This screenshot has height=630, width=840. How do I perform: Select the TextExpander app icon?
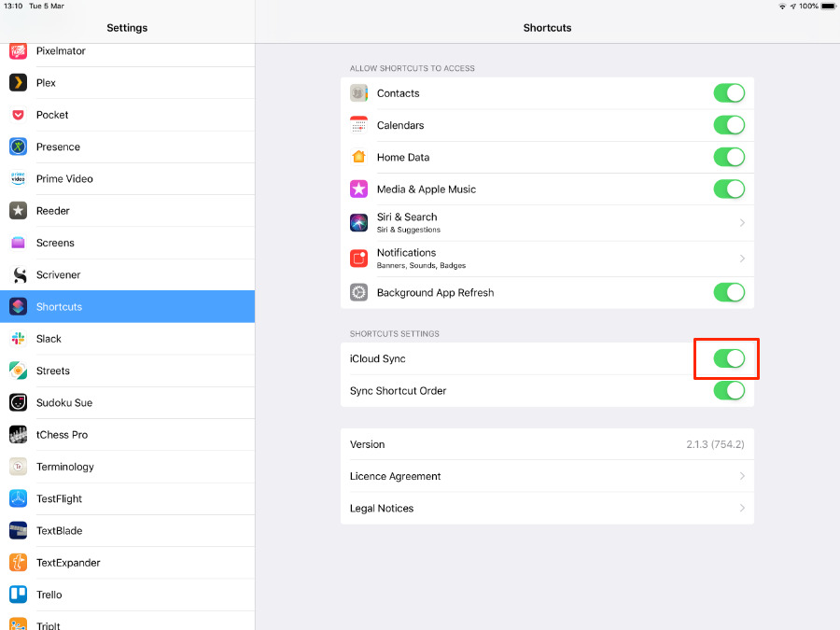point(19,563)
